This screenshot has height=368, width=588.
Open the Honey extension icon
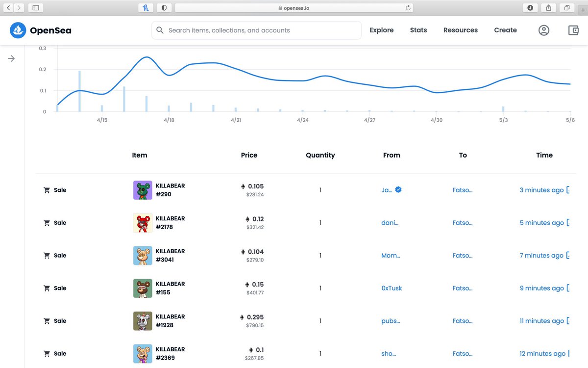click(x=146, y=8)
